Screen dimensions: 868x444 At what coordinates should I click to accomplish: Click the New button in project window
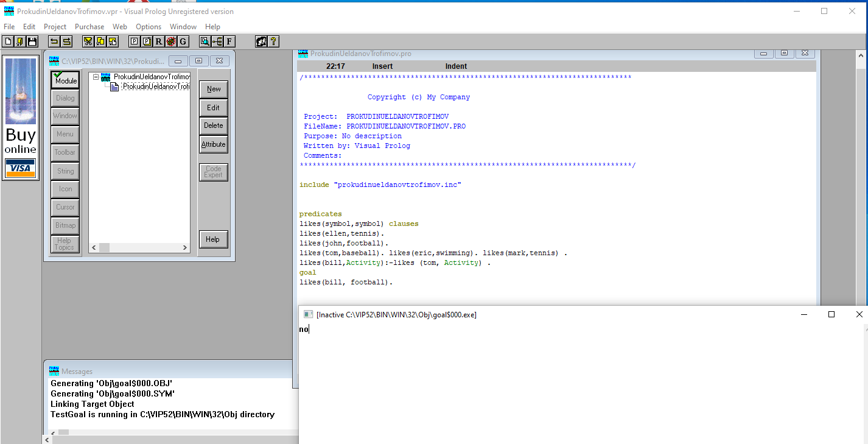click(x=214, y=89)
